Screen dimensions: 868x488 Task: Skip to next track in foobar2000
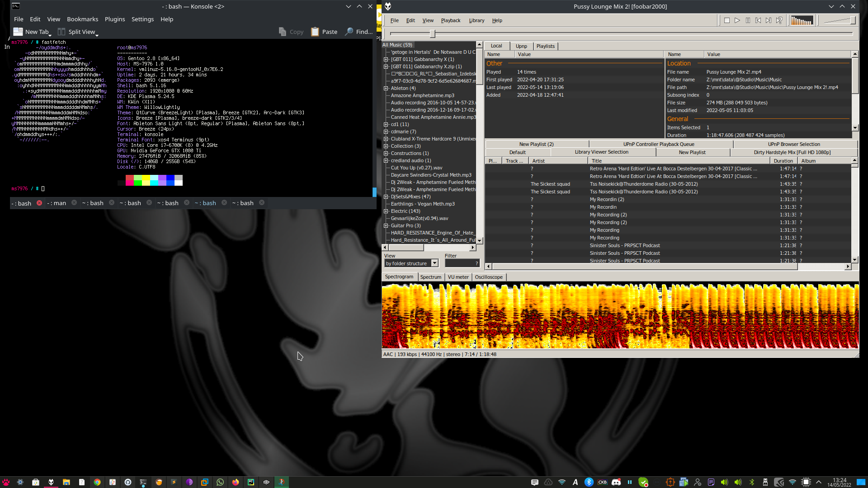[x=769, y=20]
